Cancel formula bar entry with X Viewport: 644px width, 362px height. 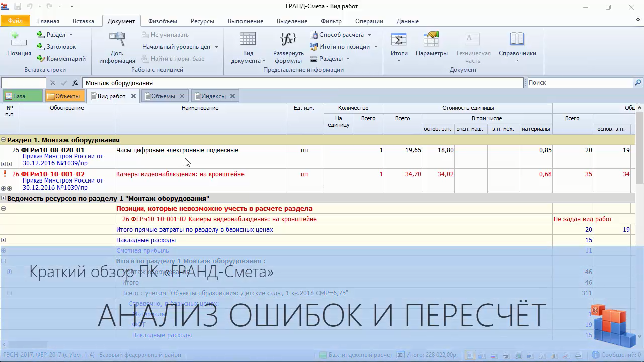tap(52, 83)
